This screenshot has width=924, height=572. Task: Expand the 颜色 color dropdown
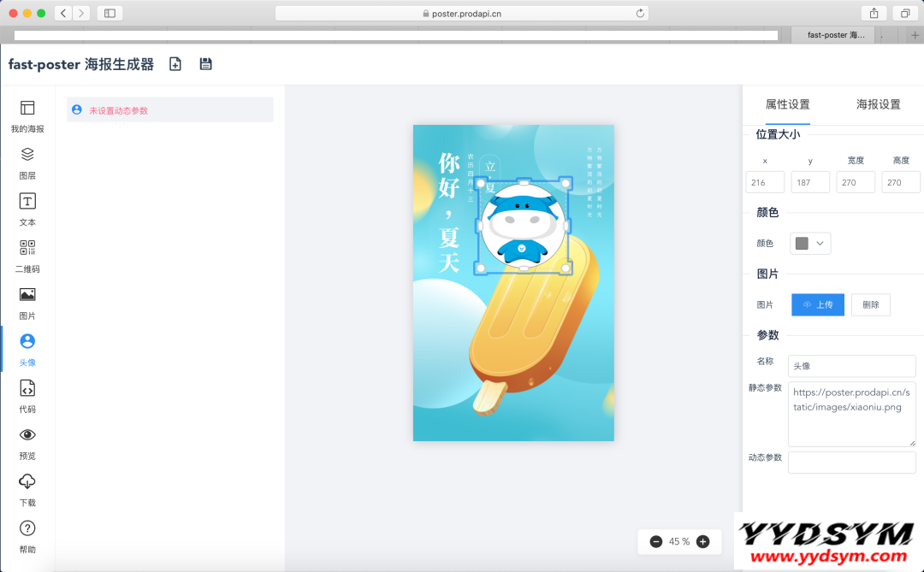coord(810,244)
